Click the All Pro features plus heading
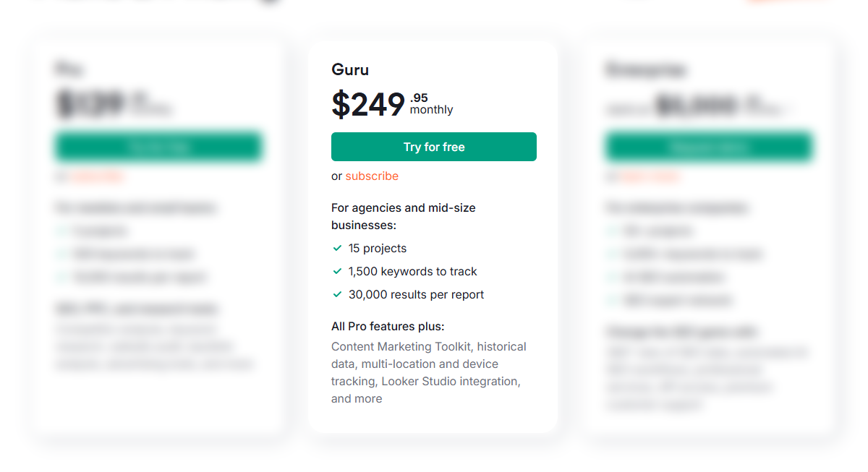This screenshot has width=868, height=472. (388, 326)
